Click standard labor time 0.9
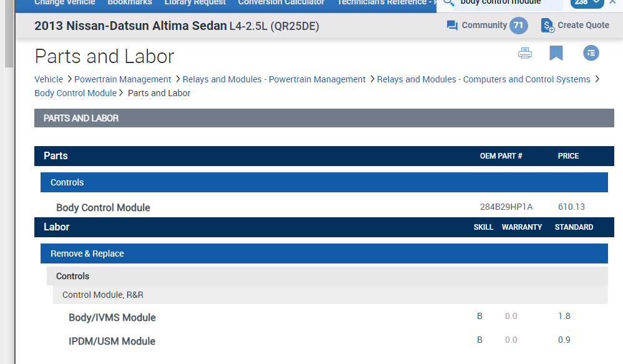 pyautogui.click(x=564, y=340)
